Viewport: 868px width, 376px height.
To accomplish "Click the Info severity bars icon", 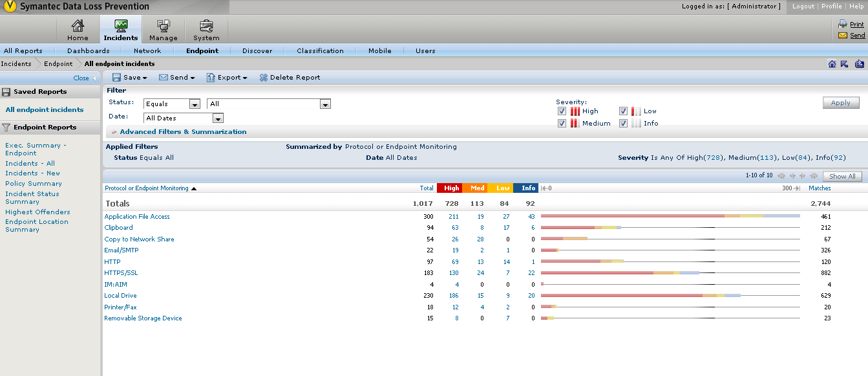I will (x=636, y=123).
